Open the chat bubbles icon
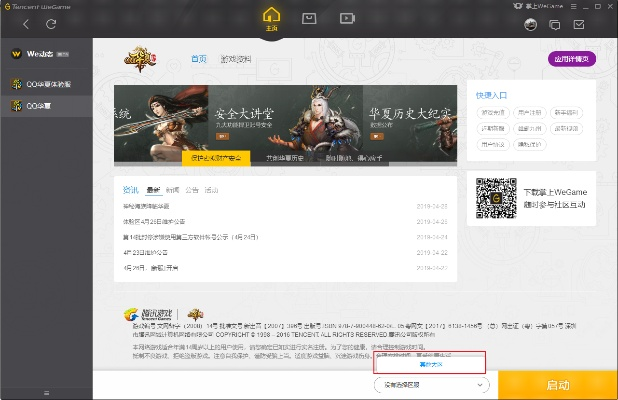 pyautogui.click(x=555, y=25)
